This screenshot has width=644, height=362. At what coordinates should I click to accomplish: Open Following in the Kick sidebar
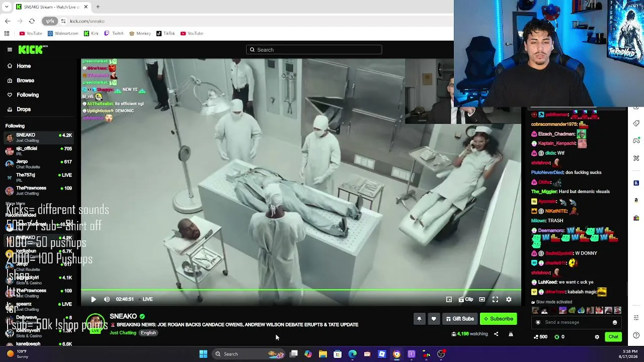pyautogui.click(x=27, y=95)
